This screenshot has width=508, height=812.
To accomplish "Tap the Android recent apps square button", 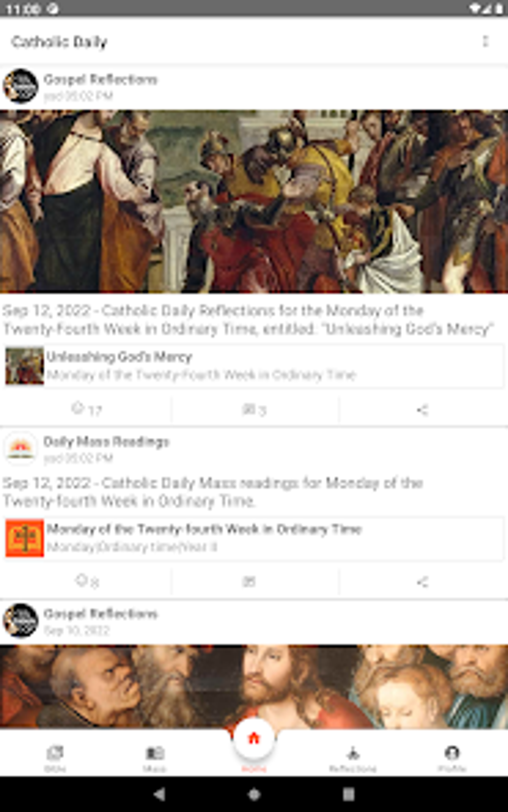I will pyautogui.click(x=349, y=794).
